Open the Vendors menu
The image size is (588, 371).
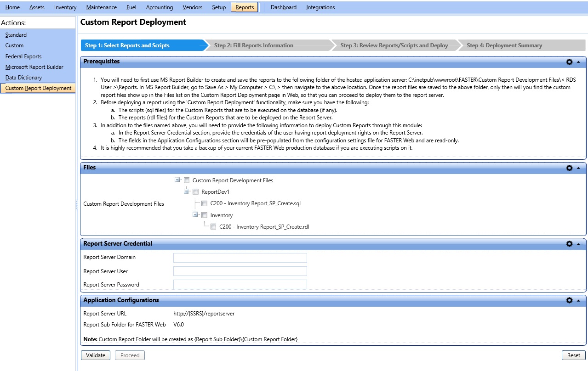[x=193, y=7]
